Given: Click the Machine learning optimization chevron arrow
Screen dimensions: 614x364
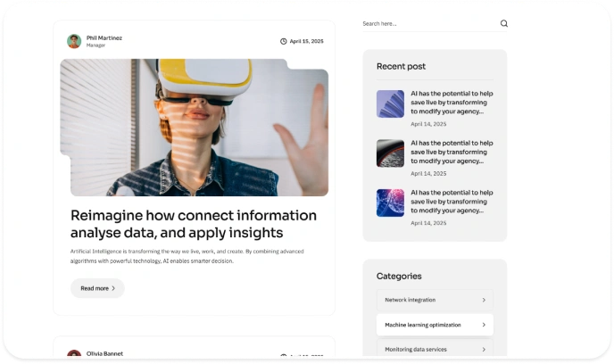Looking at the screenshot, I should point(484,325).
